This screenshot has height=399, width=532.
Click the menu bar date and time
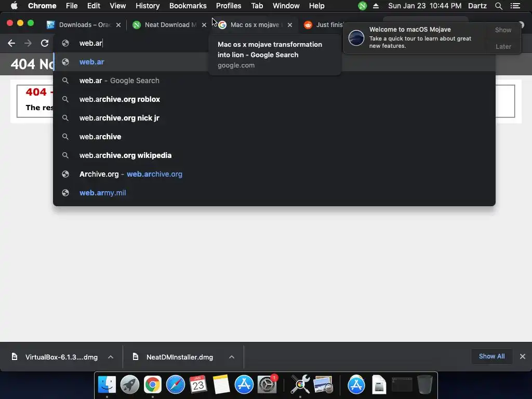point(424,6)
